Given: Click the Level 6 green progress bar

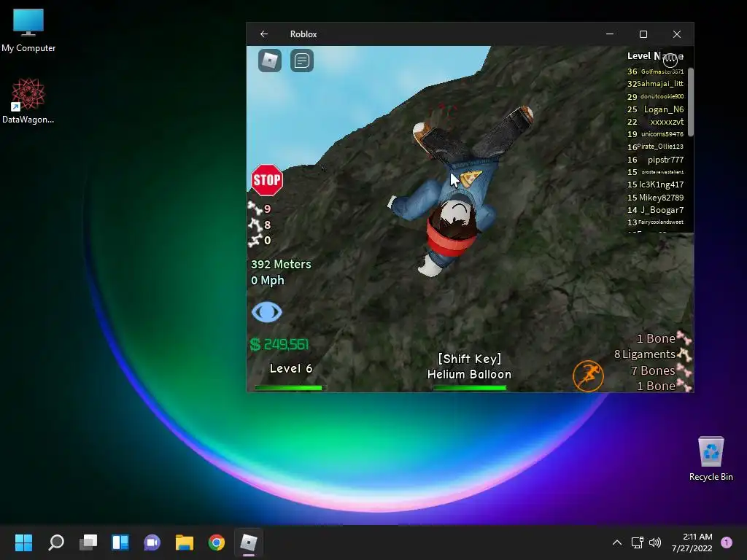Looking at the screenshot, I should 289,388.
